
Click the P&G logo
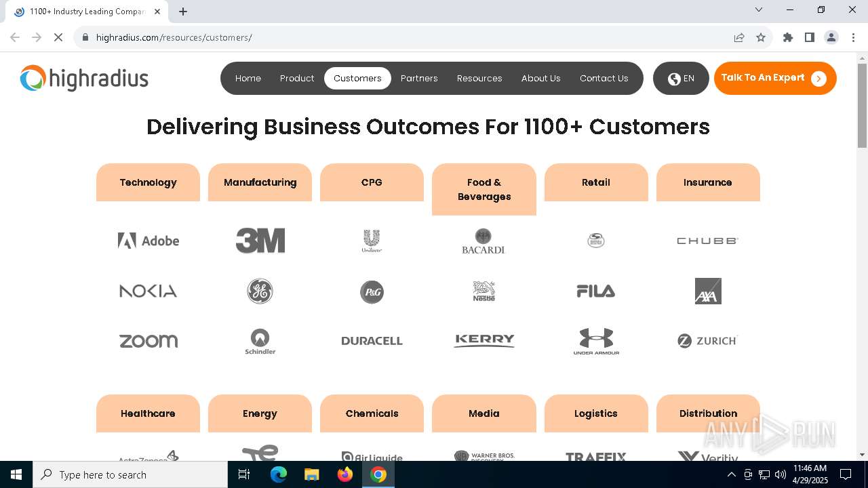(372, 291)
